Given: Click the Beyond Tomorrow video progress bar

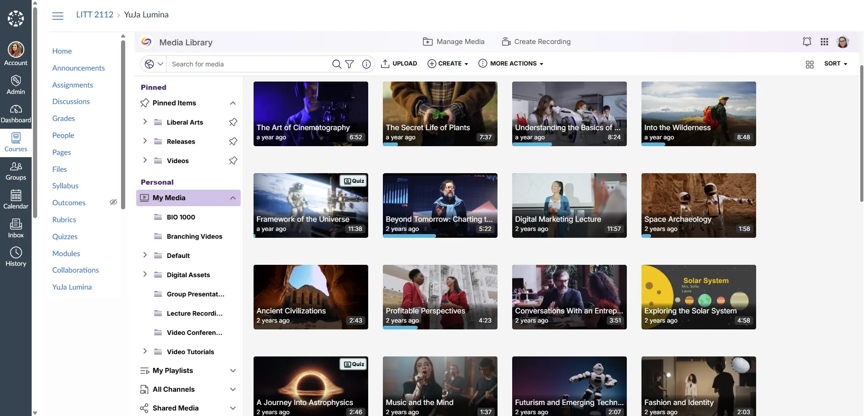Looking at the screenshot, I should click(x=410, y=236).
